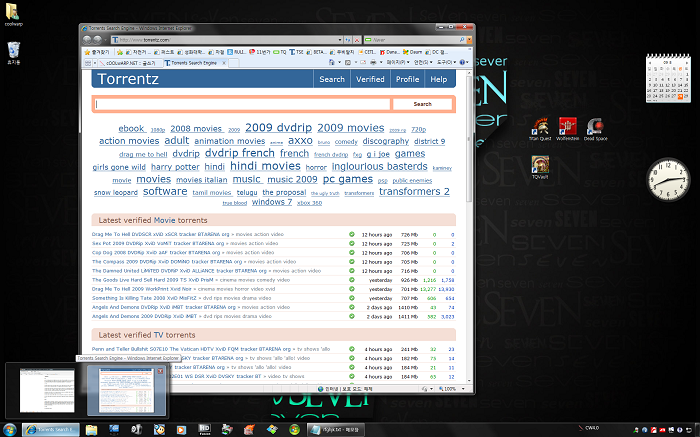Image resolution: width=700 pixels, height=437 pixels.
Task: Close the Torrents preview thumbnail with its X
Action: [x=160, y=371]
